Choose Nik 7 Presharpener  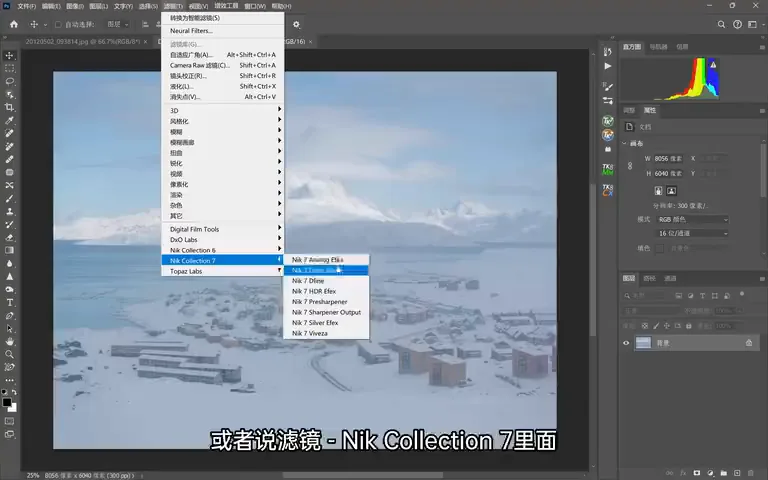click(326, 302)
